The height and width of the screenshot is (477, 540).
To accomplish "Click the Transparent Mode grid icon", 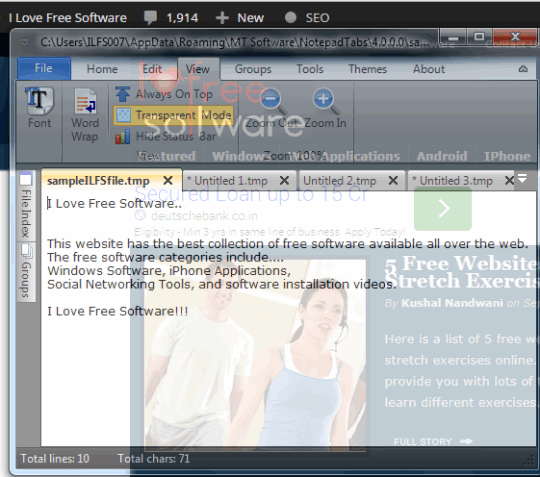I will tap(123, 115).
